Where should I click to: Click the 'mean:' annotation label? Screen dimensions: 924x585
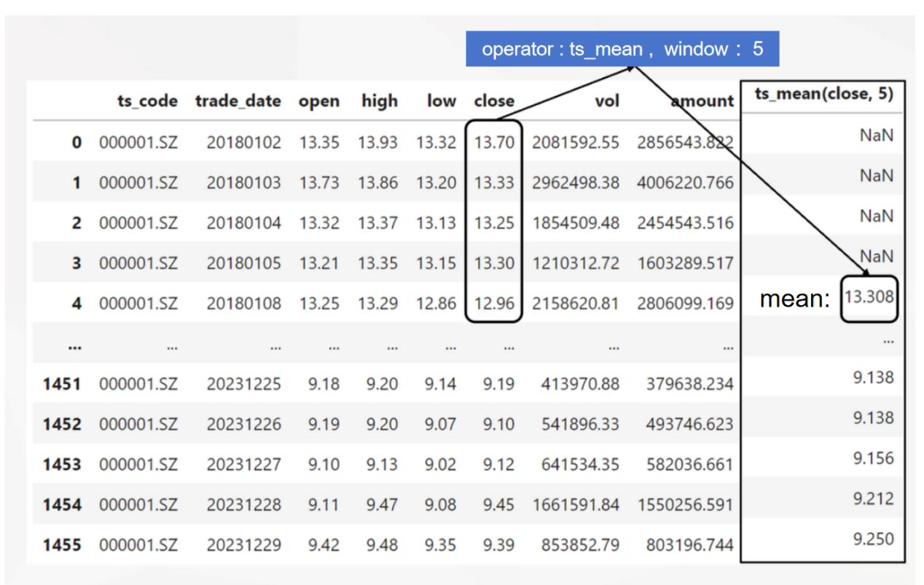click(795, 299)
